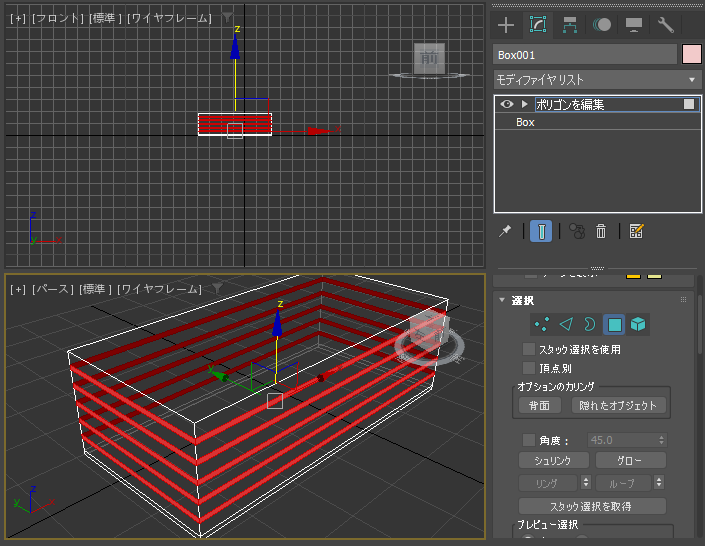
Task: Open the Motion panel tab
Action: coord(602,25)
